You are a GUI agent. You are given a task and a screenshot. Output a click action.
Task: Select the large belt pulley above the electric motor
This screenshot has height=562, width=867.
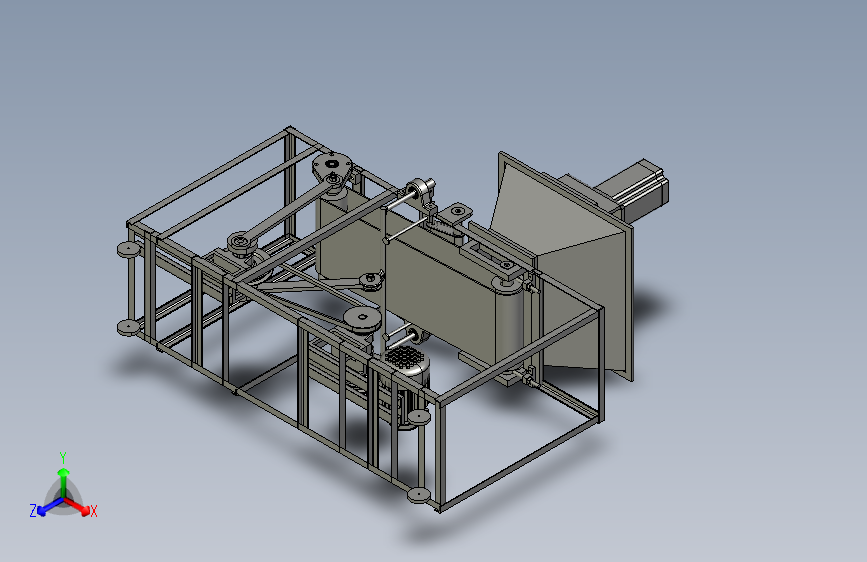point(363,319)
